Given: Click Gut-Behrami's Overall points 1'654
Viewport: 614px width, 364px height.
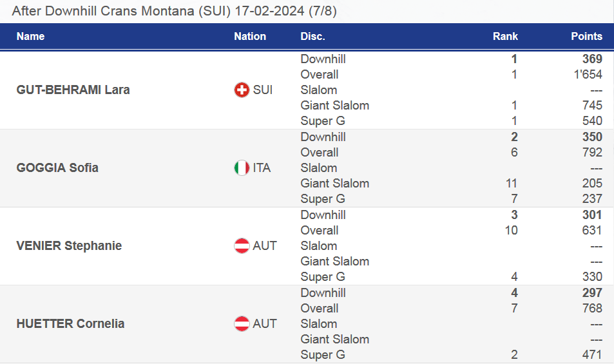Looking at the screenshot, I should (x=588, y=75).
